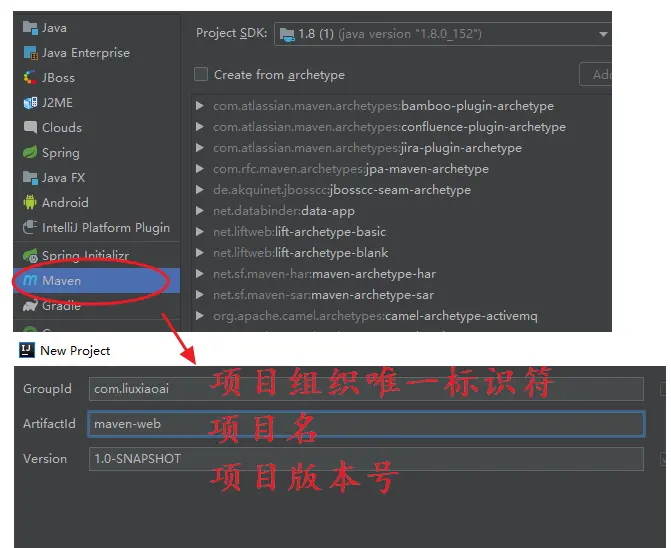671x548 pixels.
Task: Expand jira-plugin-archetype entry
Action: coord(199,147)
